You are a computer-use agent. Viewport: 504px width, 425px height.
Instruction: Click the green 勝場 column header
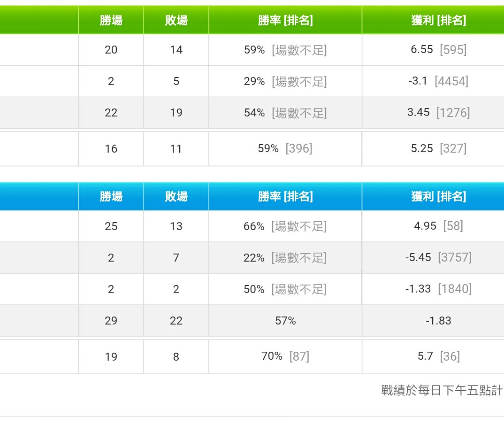pos(111,20)
